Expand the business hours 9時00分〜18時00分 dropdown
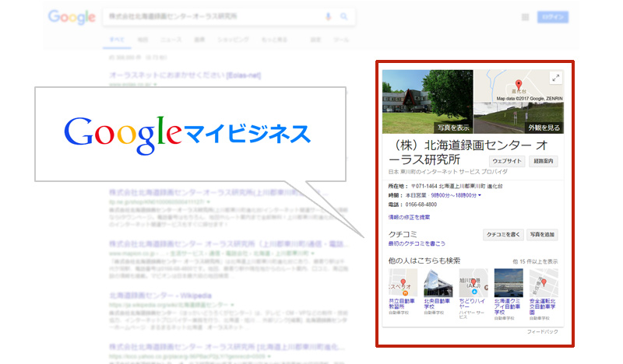The height and width of the screenshot is (364, 623). point(456,195)
